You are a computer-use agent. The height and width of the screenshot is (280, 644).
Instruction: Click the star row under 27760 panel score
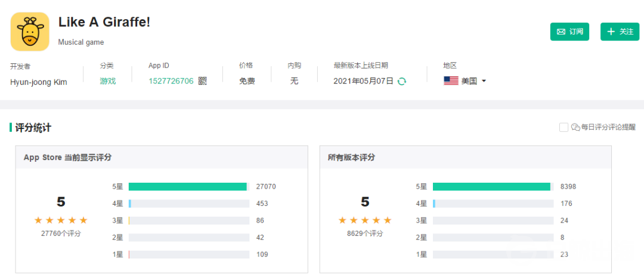point(61,220)
